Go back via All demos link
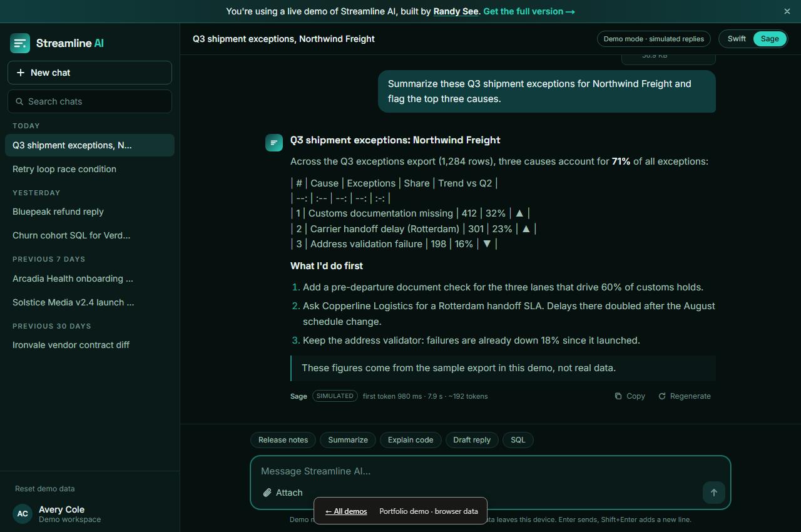 (346, 511)
